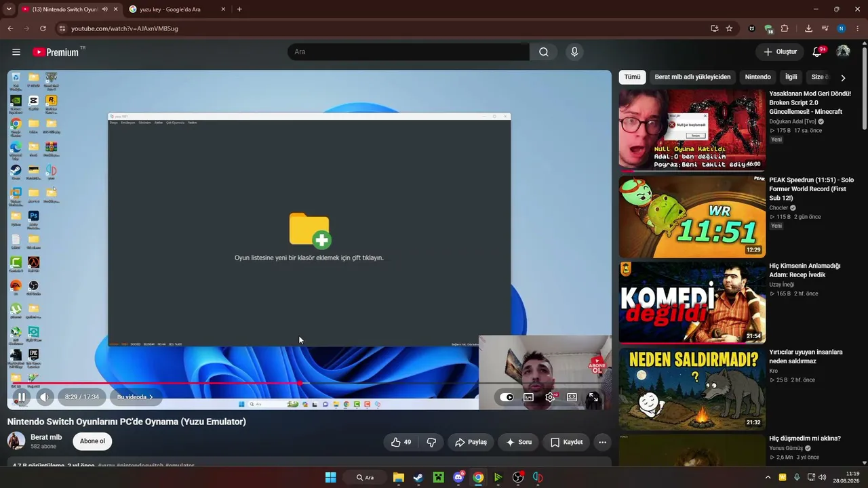The height and width of the screenshot is (488, 868).
Task: Click the address bar URL
Action: [125, 28]
